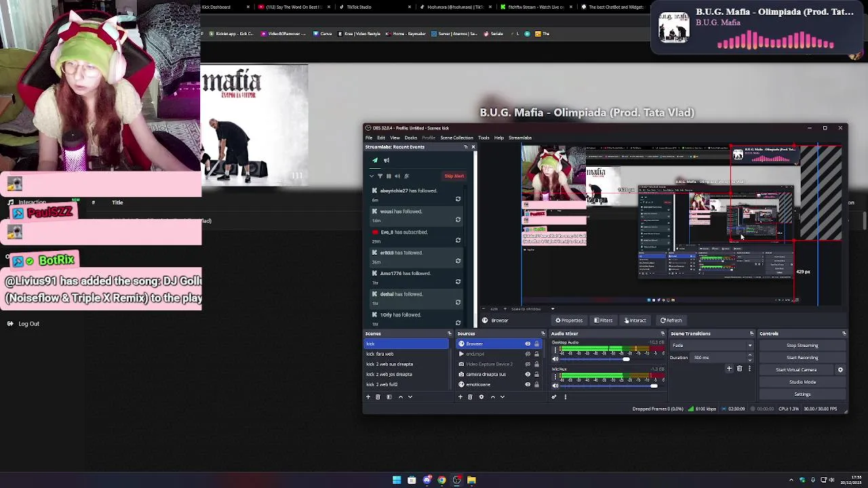Open the View menu in OBS
Screen dimensions: 868x488
click(395, 138)
